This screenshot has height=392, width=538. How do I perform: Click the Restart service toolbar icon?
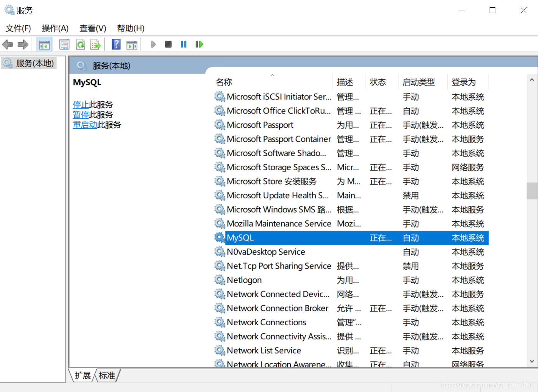199,44
